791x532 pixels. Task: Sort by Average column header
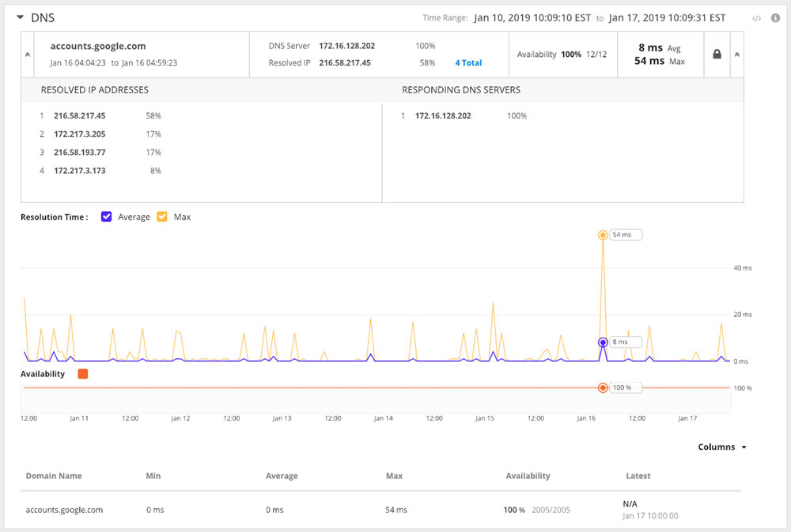(x=282, y=476)
